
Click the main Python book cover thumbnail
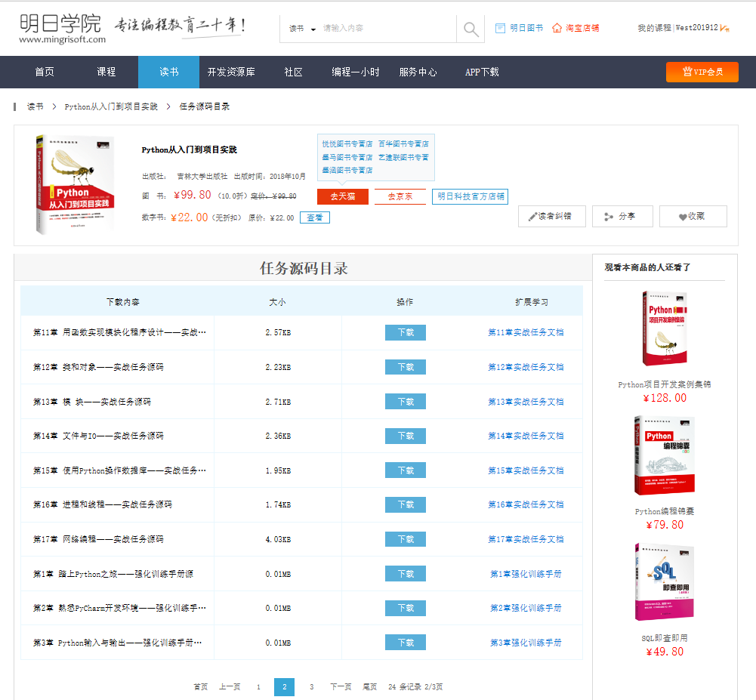pos(75,185)
